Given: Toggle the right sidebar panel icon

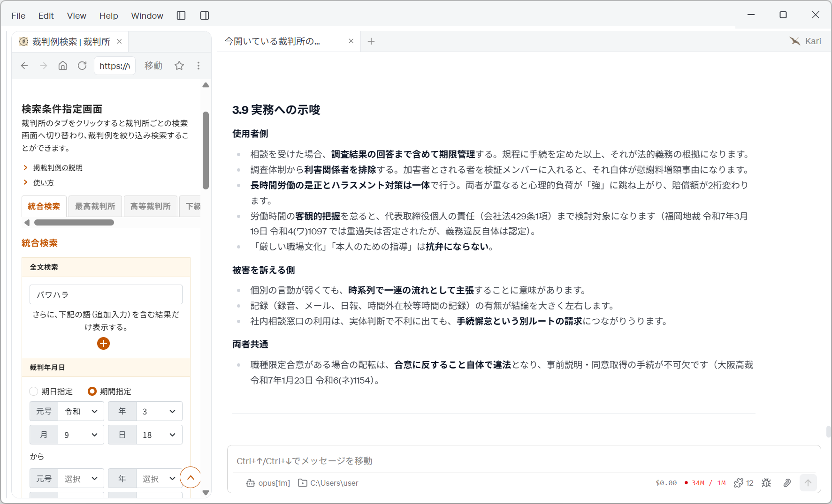Looking at the screenshot, I should pos(205,15).
